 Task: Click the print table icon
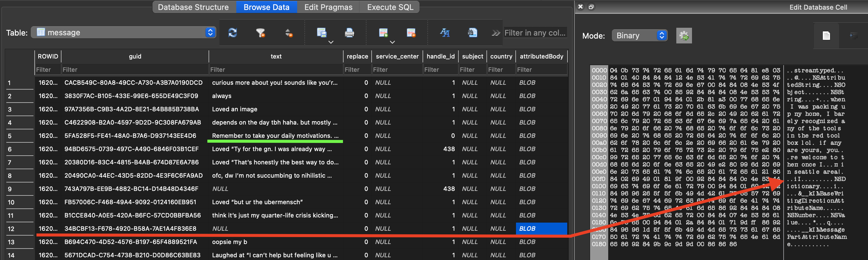coord(349,33)
